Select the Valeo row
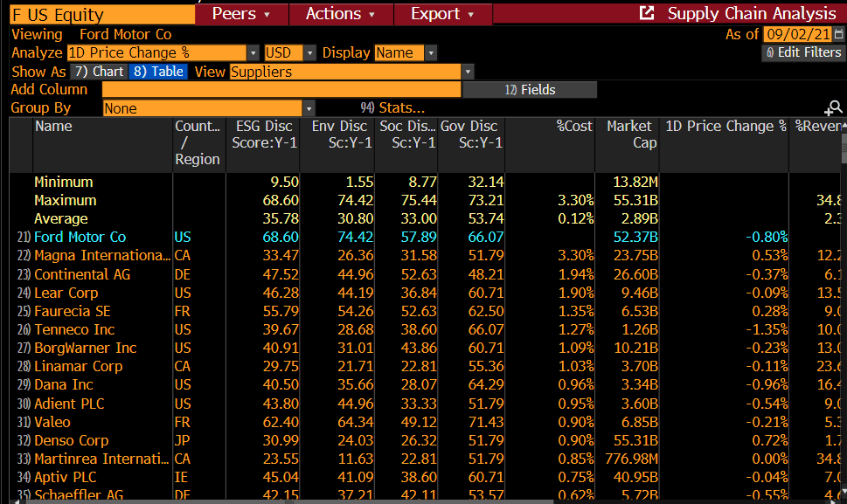 point(427,421)
